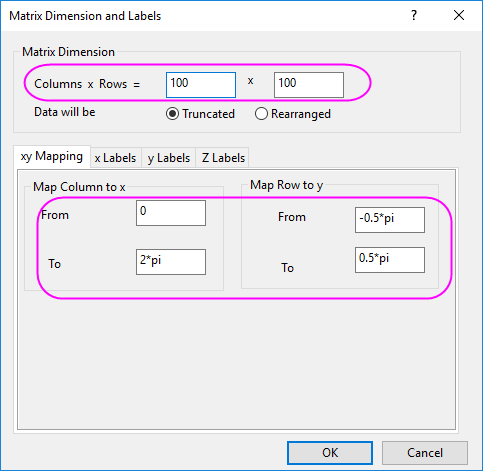The height and width of the screenshot is (471, 483).
Task: Switch to the xy Mapping tab
Action: click(52, 156)
